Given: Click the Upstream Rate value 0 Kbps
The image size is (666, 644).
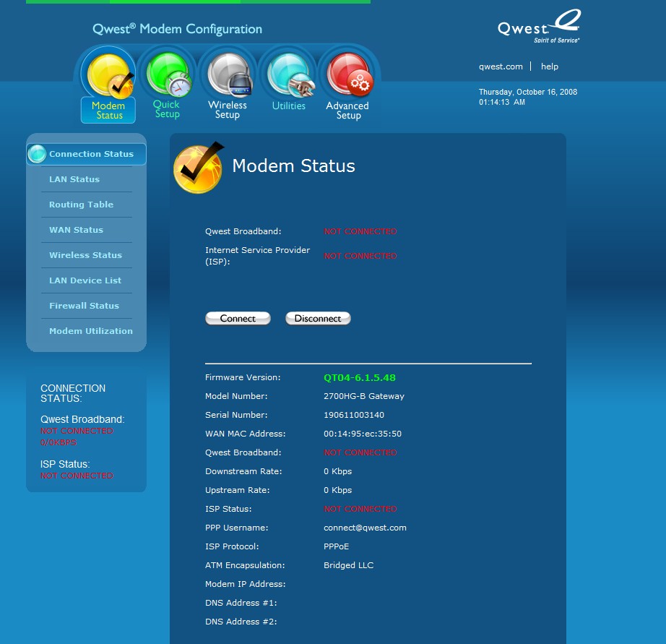Looking at the screenshot, I should 337,490.
